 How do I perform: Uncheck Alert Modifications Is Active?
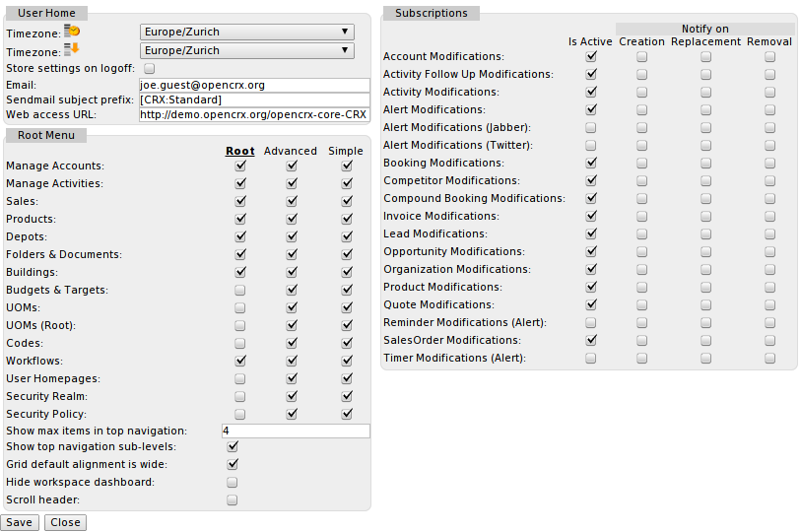pyautogui.click(x=591, y=109)
